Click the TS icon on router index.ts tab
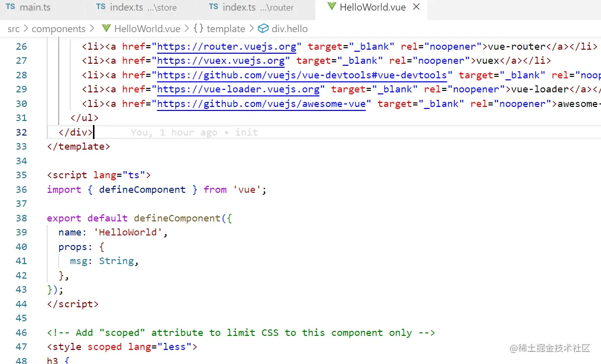Image resolution: width=601 pixels, height=364 pixels. coord(214,7)
